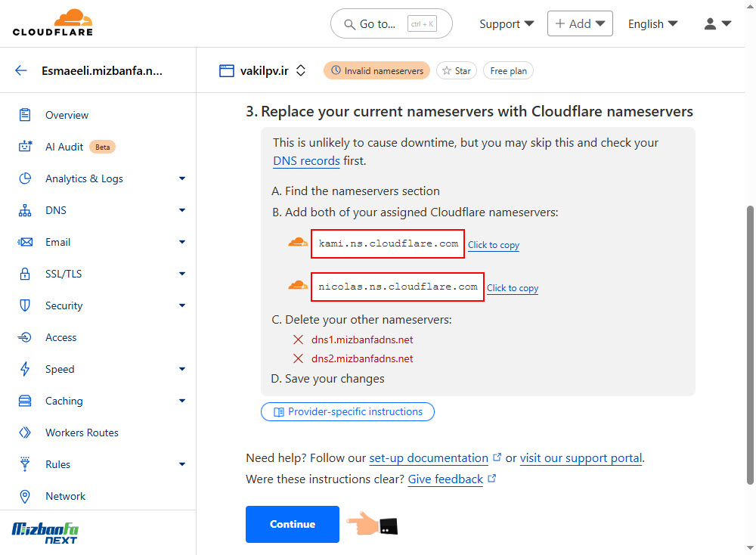
Task: Expand the DNS sidebar section
Action: (181, 210)
